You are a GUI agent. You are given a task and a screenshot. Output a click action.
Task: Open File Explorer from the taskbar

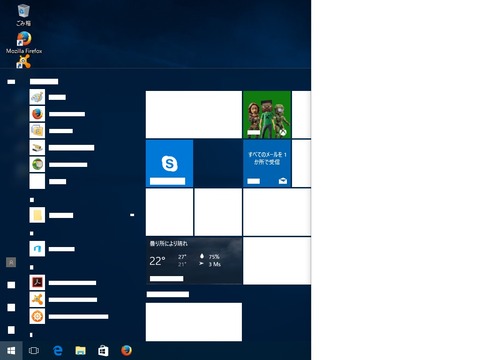pyautogui.click(x=80, y=351)
